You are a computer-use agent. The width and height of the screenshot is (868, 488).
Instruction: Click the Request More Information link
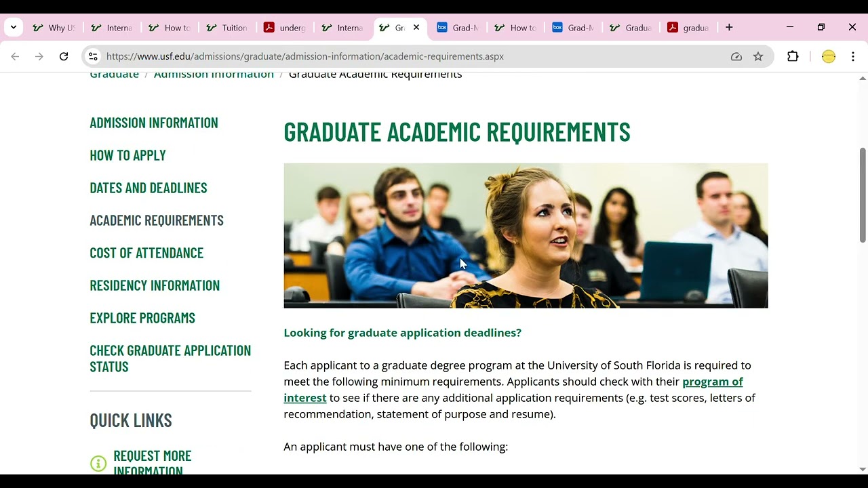pos(153,462)
